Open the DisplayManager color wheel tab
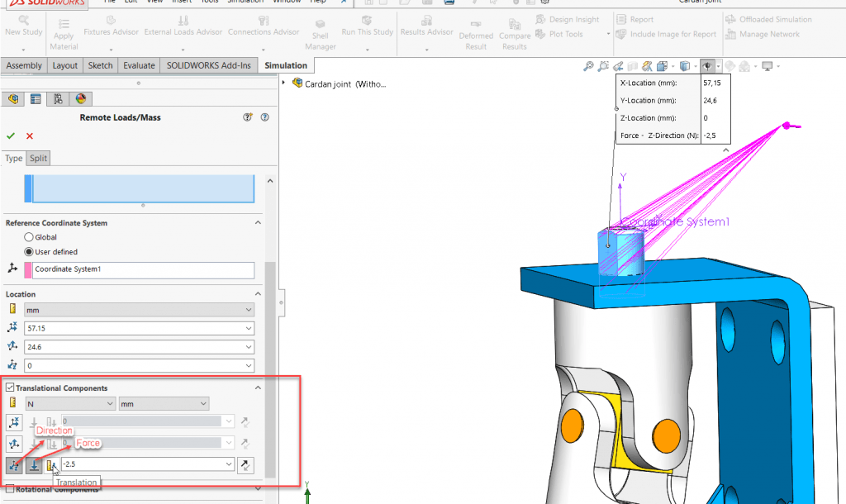The width and height of the screenshot is (846, 504). coord(80,99)
